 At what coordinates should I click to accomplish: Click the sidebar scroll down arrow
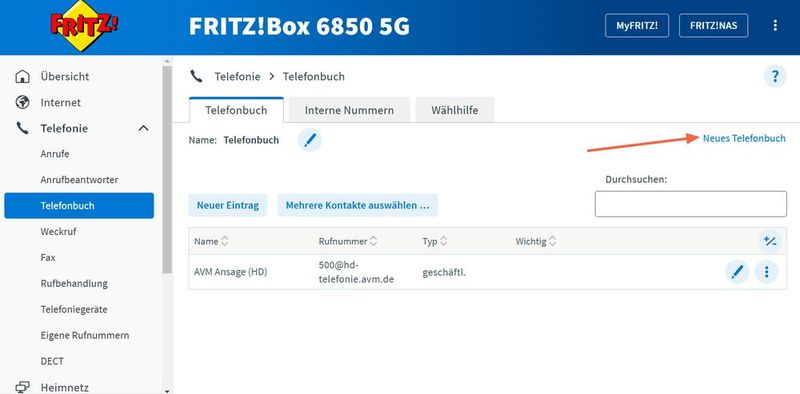(x=167, y=390)
